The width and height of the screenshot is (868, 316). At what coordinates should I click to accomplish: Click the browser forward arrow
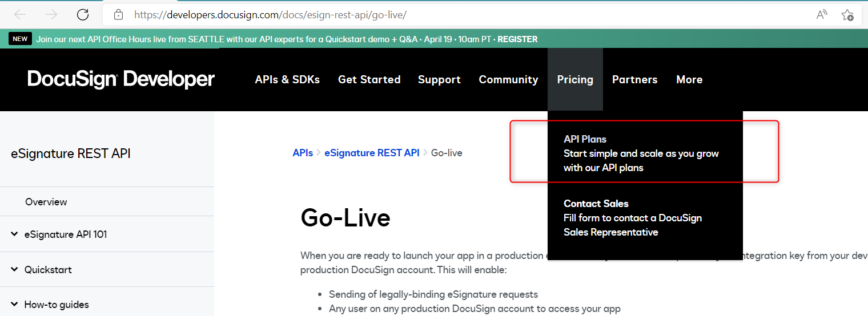coord(51,14)
